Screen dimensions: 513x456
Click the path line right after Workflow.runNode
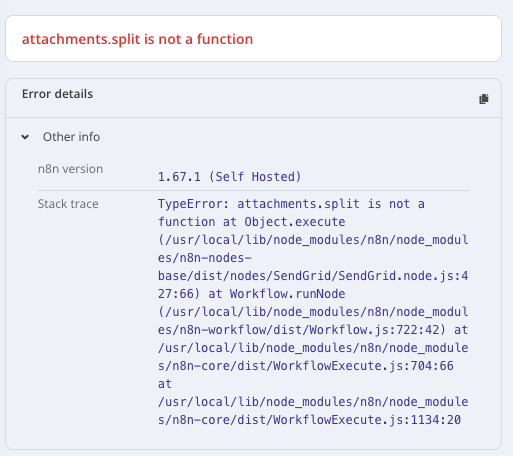(313, 312)
